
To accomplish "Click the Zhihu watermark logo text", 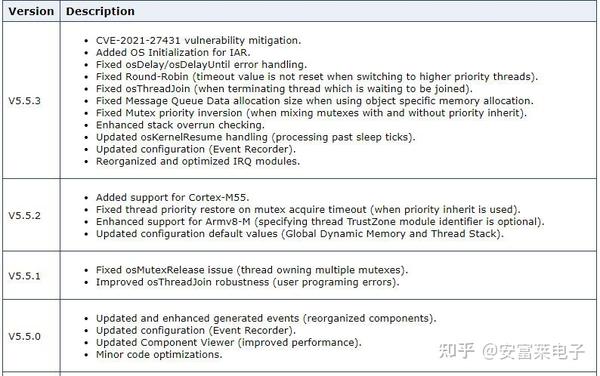I will (456, 351).
